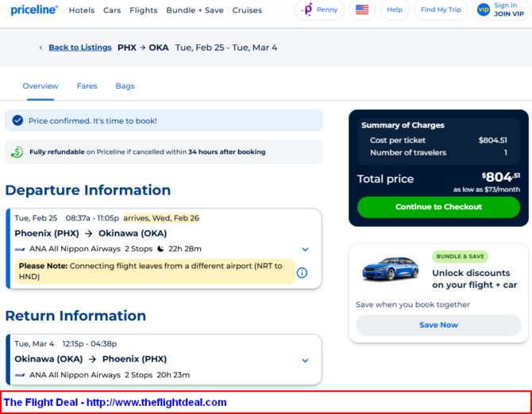Image resolution: width=532 pixels, height=414 pixels.
Task: Expand return flight details chevron
Action: [x=305, y=361]
